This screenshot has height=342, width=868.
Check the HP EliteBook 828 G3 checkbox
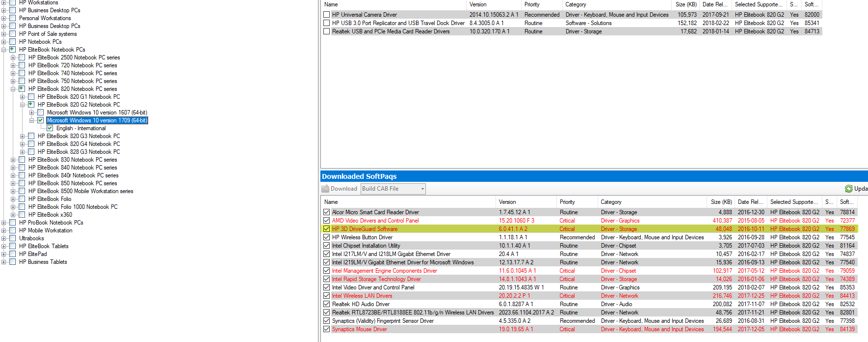pyautogui.click(x=31, y=152)
